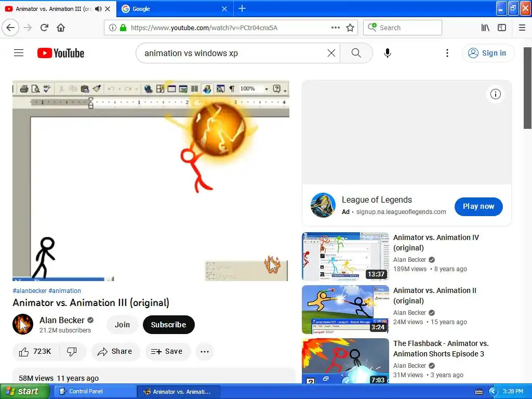532x399 pixels.
Task: Open Animator vs. Animation II thumbnail
Action: pyautogui.click(x=345, y=310)
